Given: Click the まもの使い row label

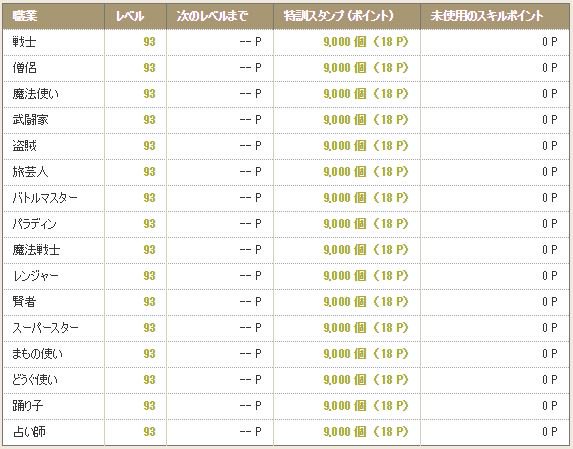Looking at the screenshot, I should tap(37, 353).
